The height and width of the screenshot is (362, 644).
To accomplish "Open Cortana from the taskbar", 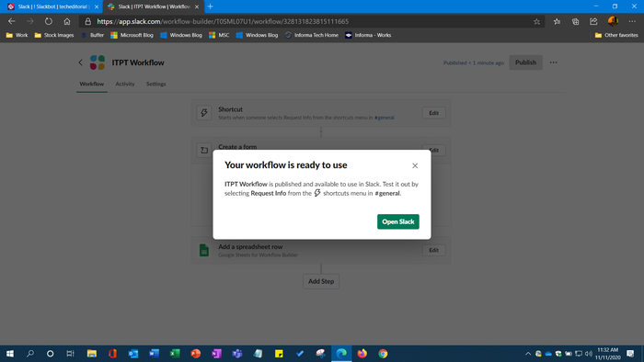I will click(x=50, y=354).
